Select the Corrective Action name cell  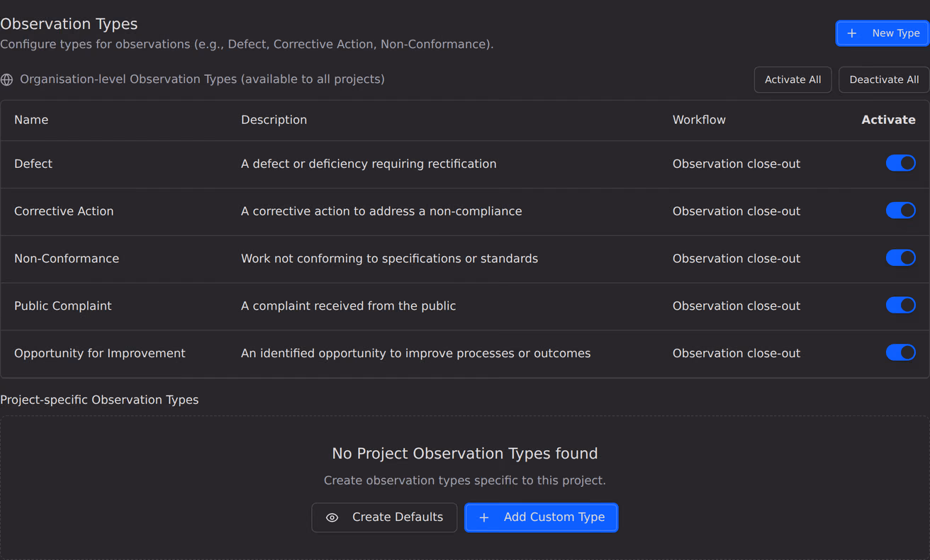tap(64, 211)
